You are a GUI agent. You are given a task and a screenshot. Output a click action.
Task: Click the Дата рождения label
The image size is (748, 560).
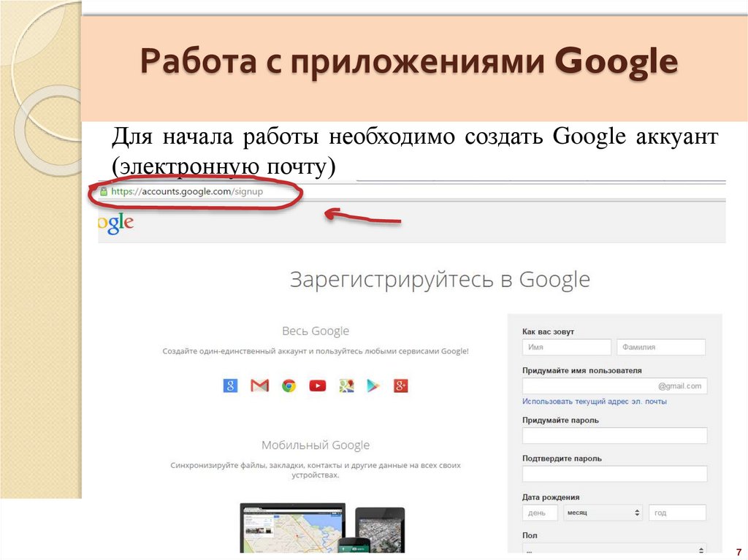coord(551,497)
